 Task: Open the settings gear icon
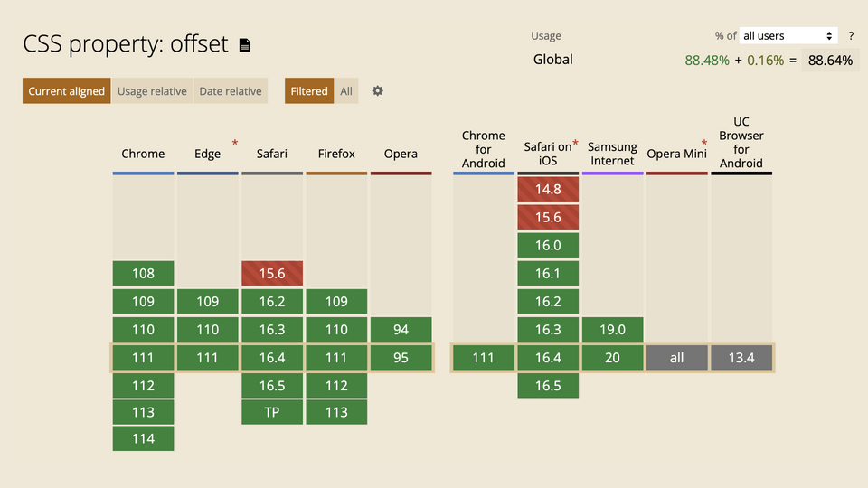378,91
